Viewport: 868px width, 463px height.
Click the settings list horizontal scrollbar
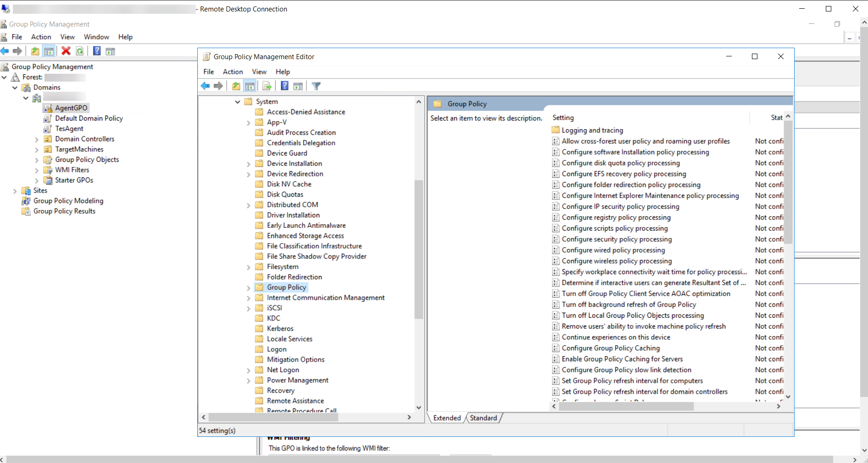[626, 406]
